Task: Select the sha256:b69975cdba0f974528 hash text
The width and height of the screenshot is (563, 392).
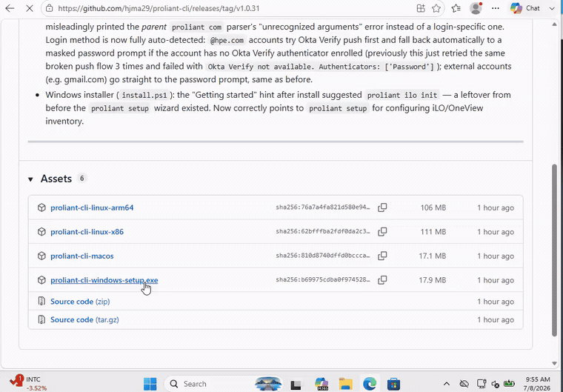Action: 323,280
